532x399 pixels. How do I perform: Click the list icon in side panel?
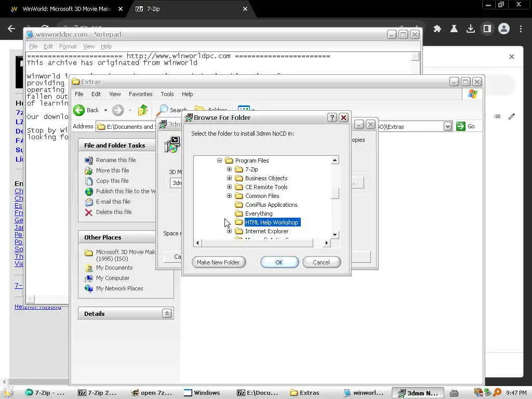pyautogui.click(x=497, y=116)
